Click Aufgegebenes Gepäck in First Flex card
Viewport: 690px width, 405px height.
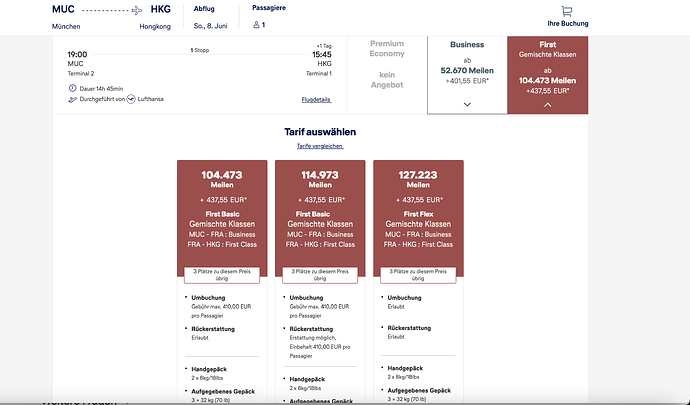tap(419, 390)
